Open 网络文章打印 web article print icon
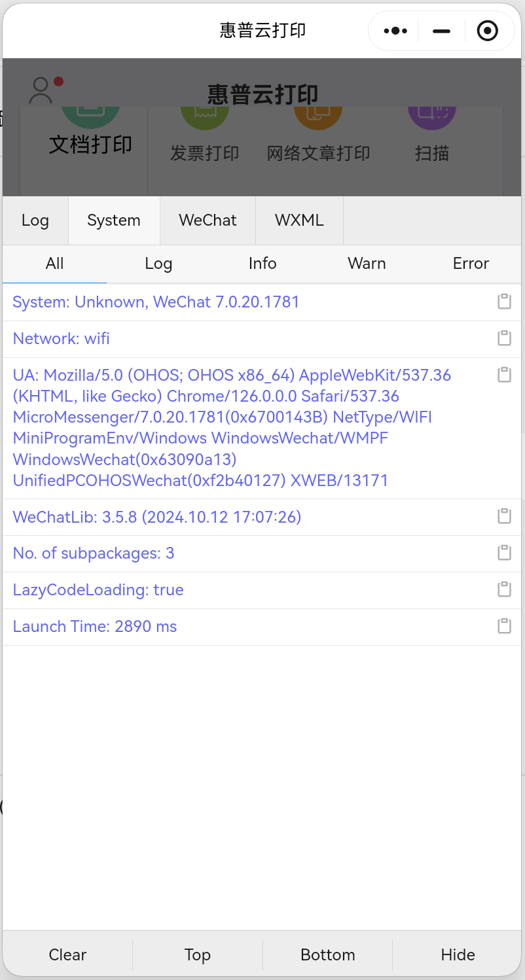525x980 pixels. [318, 118]
